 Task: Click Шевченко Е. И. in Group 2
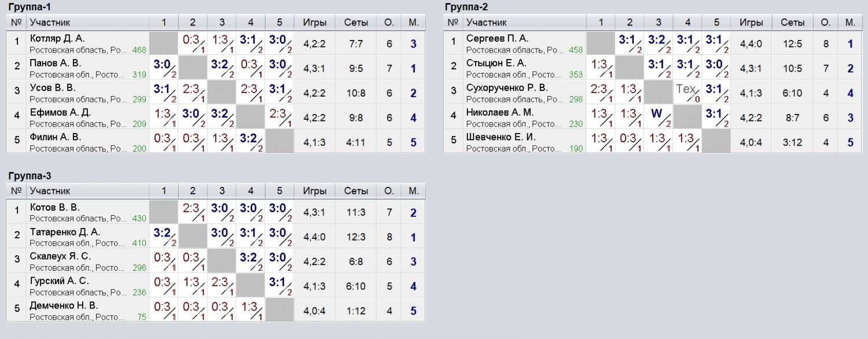pos(501,137)
